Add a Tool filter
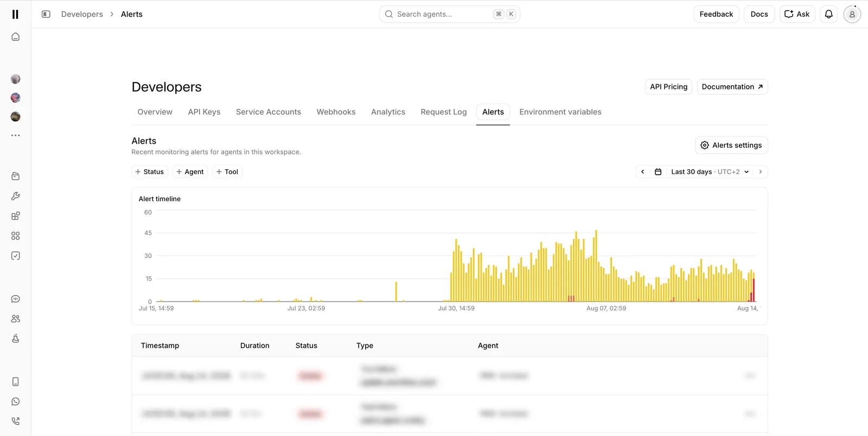This screenshot has width=868, height=436. [x=227, y=172]
